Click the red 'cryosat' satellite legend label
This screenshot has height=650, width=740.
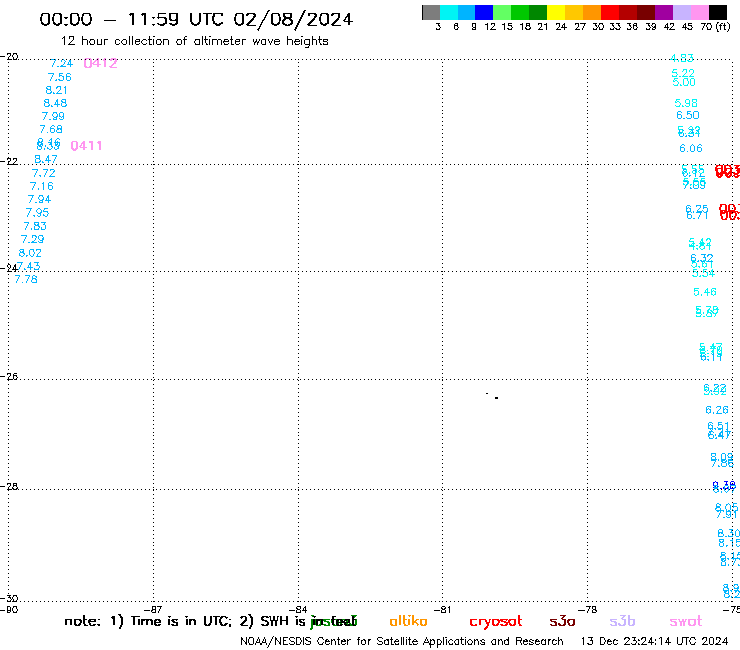[x=496, y=622]
